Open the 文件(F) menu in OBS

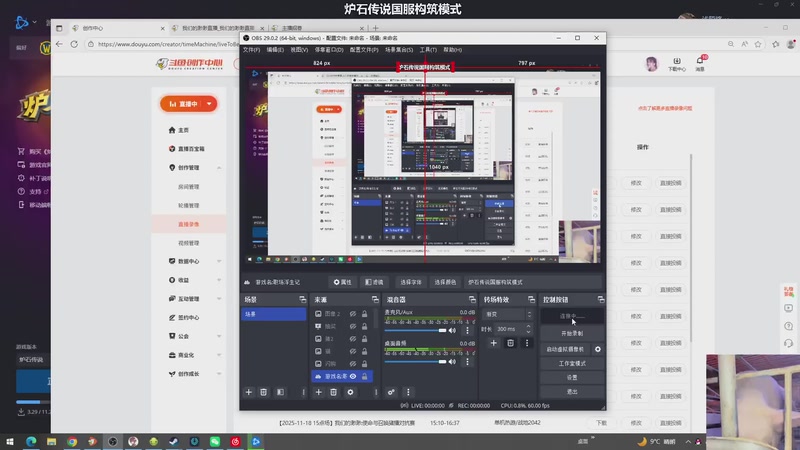pyautogui.click(x=251, y=49)
